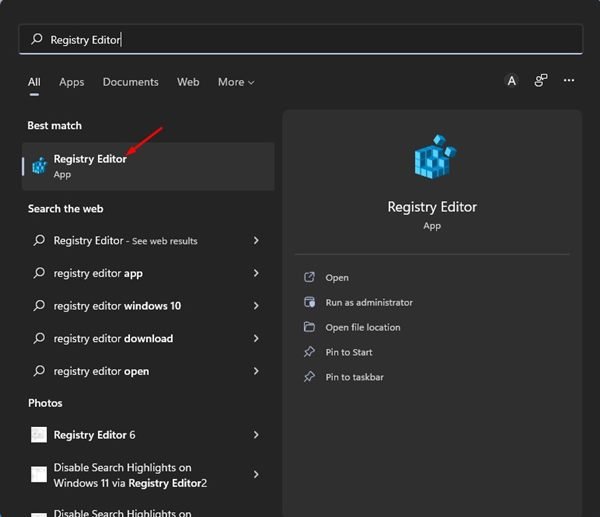The image size is (600, 517).
Task: Click the feedback/share people icon
Action: click(x=541, y=80)
